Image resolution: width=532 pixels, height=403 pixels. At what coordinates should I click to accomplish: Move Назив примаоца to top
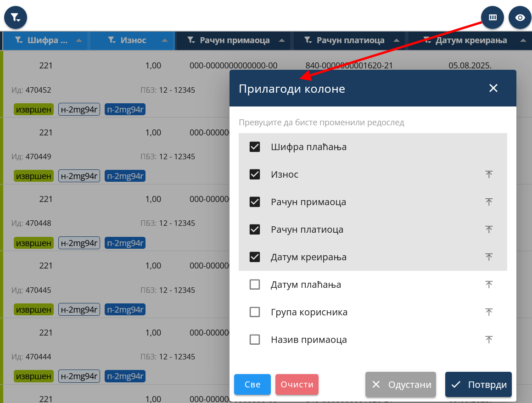pos(489,340)
